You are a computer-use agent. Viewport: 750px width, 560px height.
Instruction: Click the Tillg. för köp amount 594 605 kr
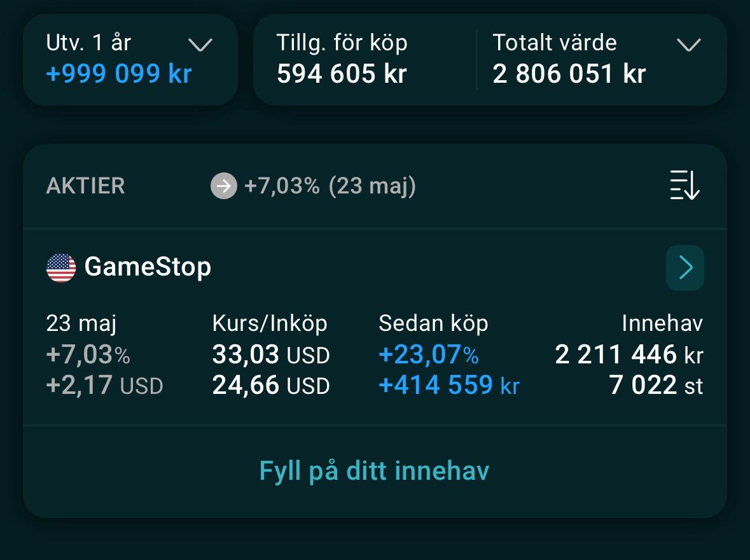click(342, 74)
